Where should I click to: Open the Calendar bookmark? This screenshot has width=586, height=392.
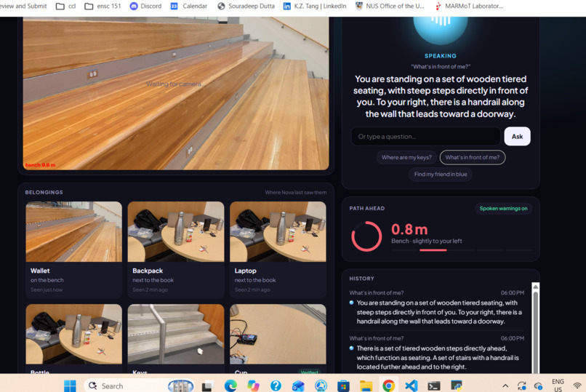189,6
